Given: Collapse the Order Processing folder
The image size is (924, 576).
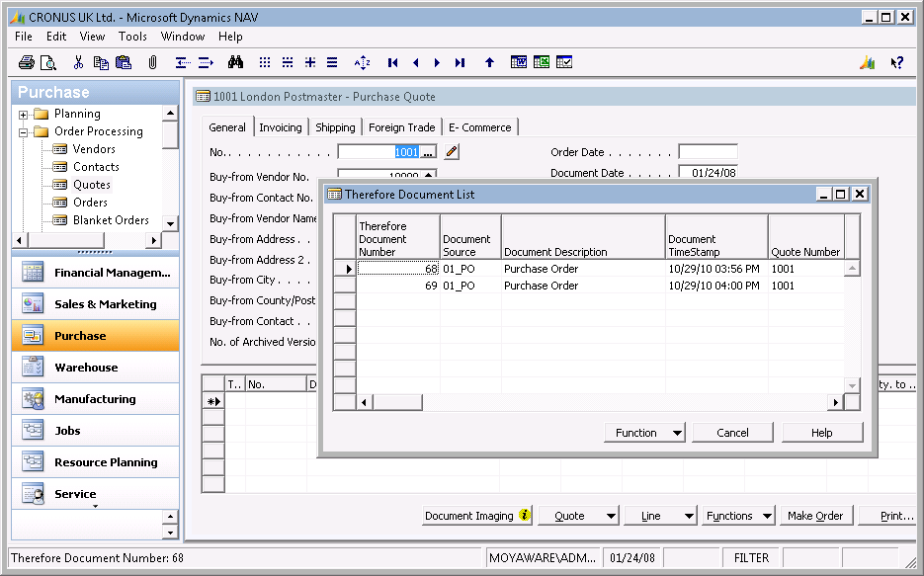Looking at the screenshot, I should tap(23, 132).
